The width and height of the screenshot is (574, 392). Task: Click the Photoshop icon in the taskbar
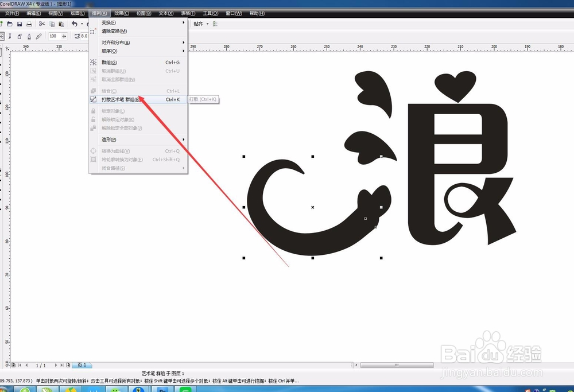pos(162,389)
